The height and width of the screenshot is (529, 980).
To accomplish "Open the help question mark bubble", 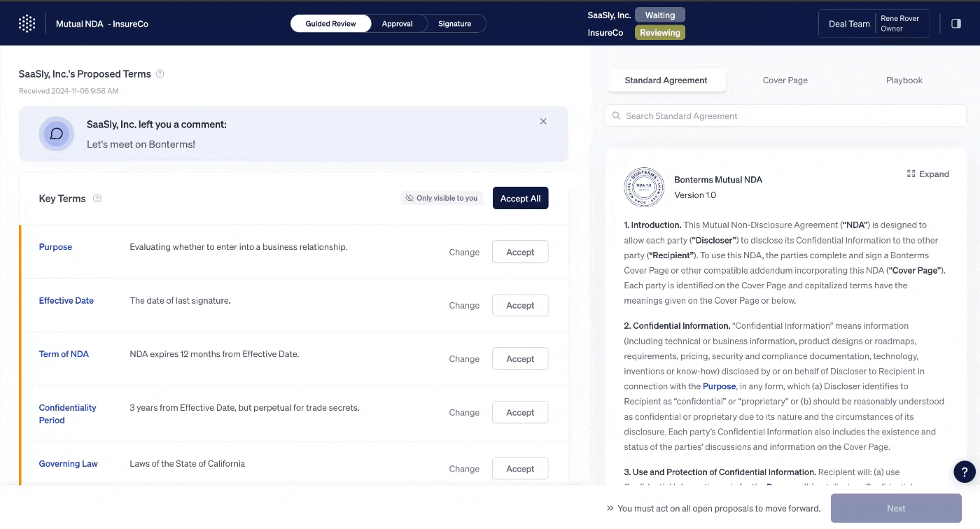I will tap(965, 472).
